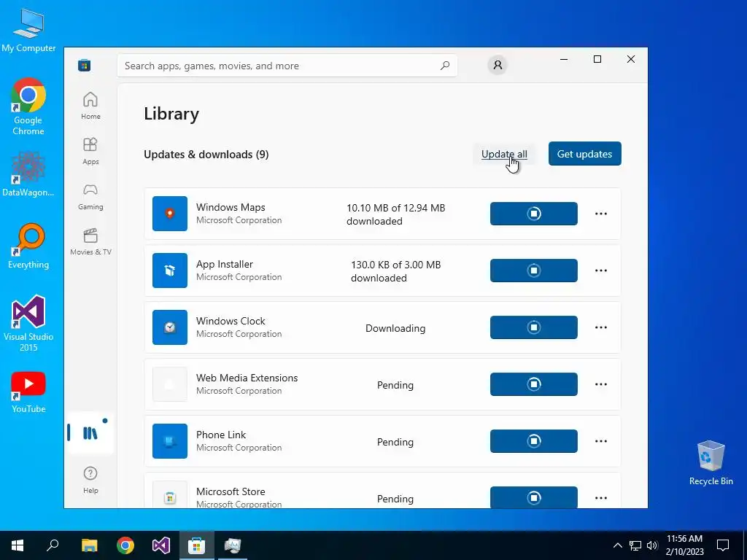Stop the Windows Maps download

coord(533,214)
